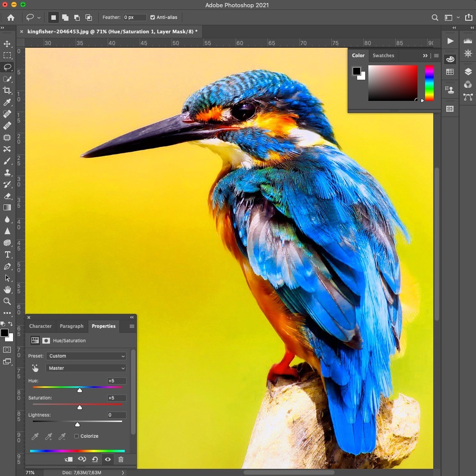
Task: Select the Lasso tool in the toolbar
Action: tap(7, 67)
